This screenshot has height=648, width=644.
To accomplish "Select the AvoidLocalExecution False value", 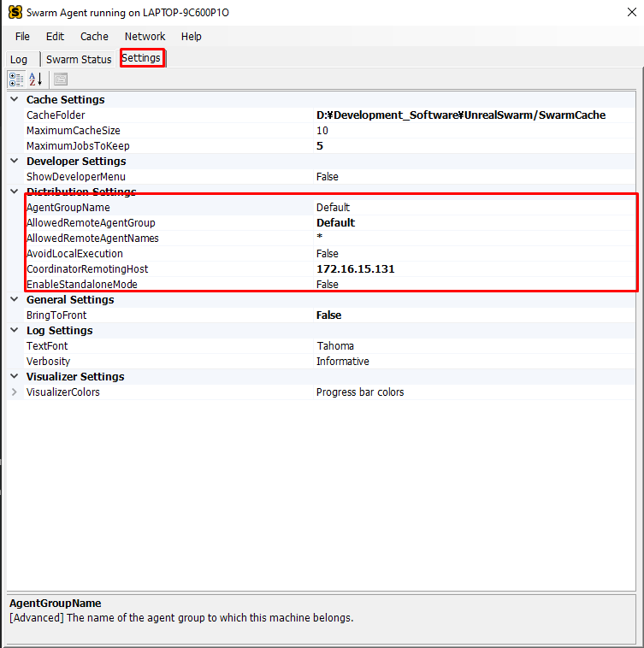I will click(328, 254).
